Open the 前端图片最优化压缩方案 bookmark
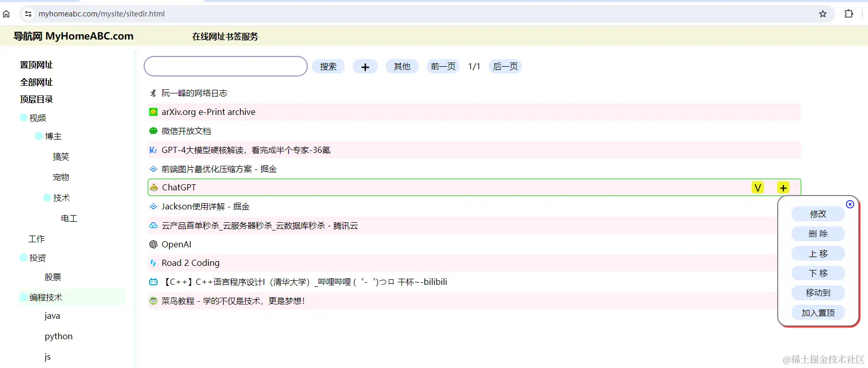 (x=219, y=169)
